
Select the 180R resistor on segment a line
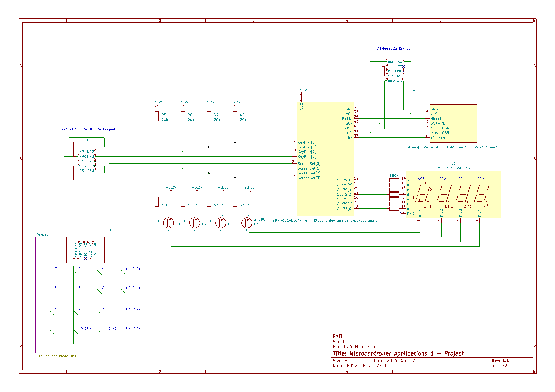pos(394,180)
